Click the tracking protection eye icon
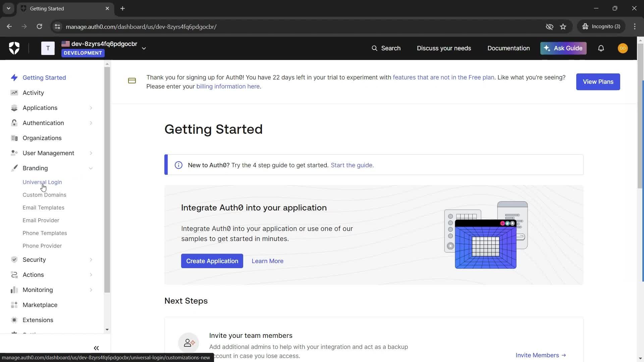The image size is (644, 362). [x=549, y=26]
